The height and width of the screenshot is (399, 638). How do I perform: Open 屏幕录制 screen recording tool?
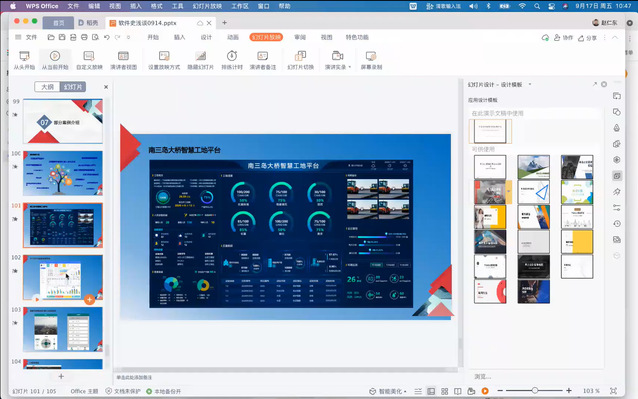pyautogui.click(x=371, y=60)
